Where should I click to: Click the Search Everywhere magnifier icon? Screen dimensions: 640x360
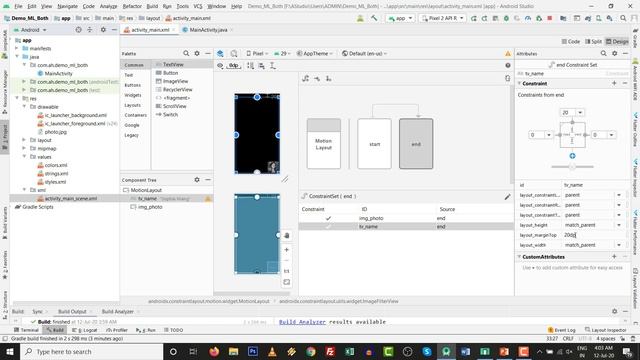[623, 18]
